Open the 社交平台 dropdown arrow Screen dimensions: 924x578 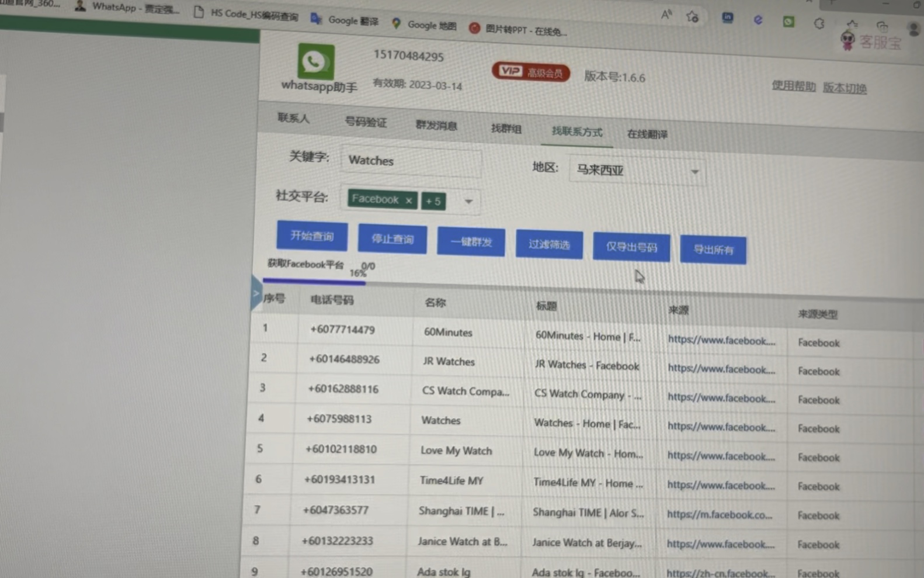click(x=468, y=202)
